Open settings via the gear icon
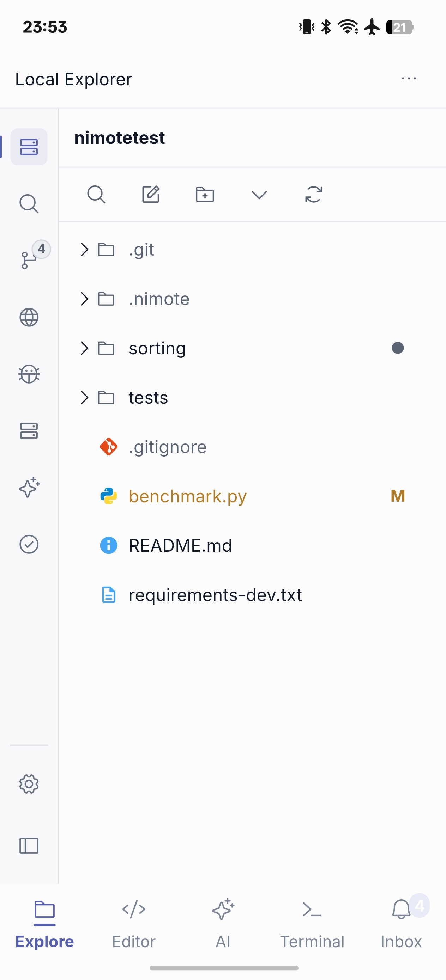Screen dimensions: 446x980 click(x=29, y=784)
